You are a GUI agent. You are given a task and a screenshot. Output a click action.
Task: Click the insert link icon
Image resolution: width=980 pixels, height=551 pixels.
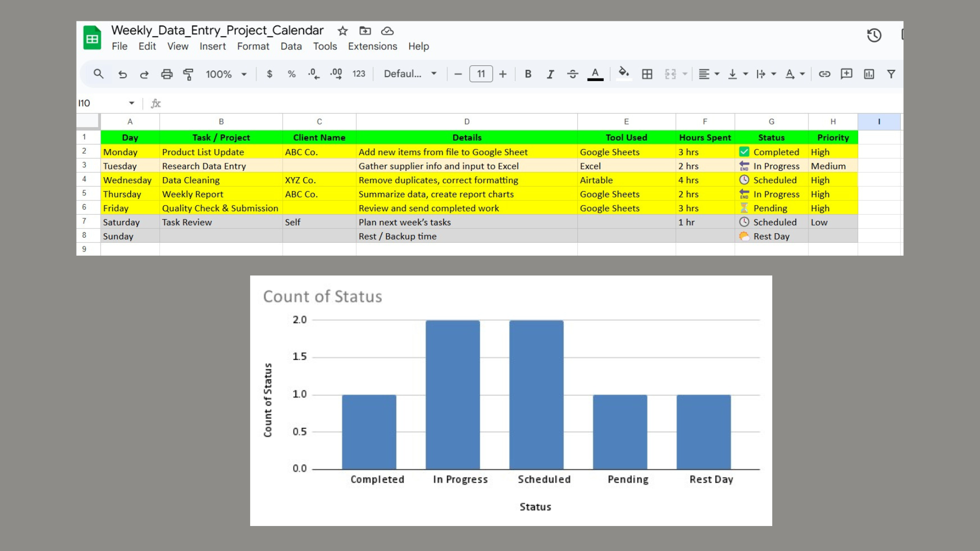click(824, 74)
